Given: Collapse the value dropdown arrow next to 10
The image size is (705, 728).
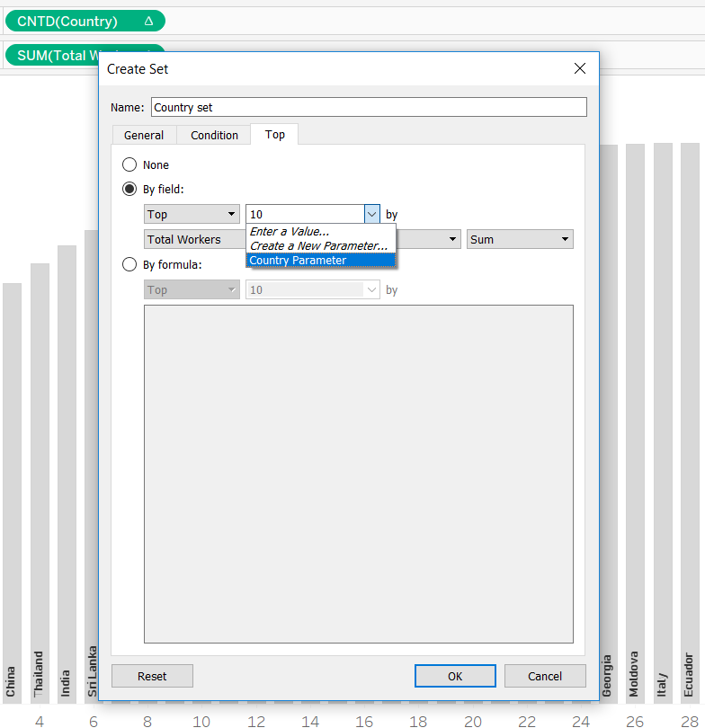Looking at the screenshot, I should [372, 215].
